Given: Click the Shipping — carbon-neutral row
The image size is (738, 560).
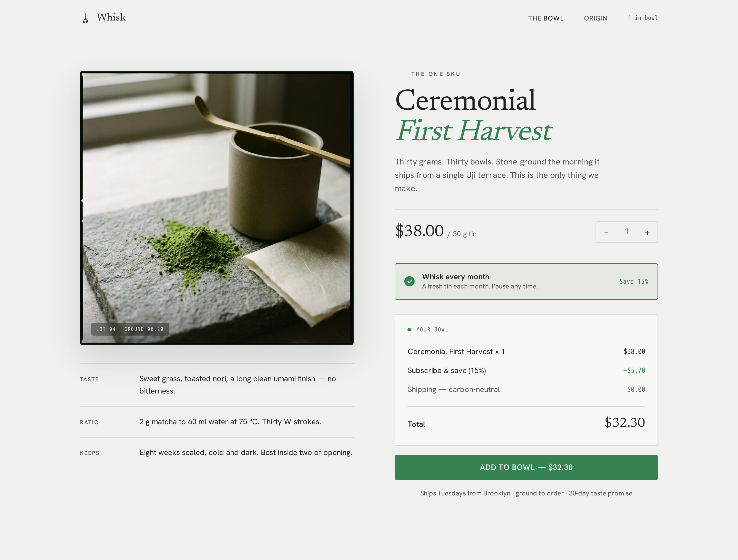Looking at the screenshot, I should (x=526, y=390).
